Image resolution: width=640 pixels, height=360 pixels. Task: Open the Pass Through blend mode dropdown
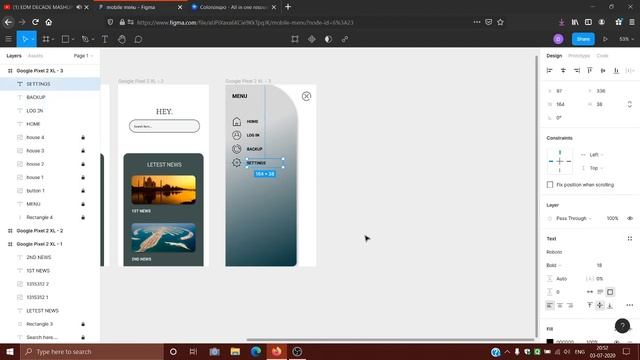573,218
